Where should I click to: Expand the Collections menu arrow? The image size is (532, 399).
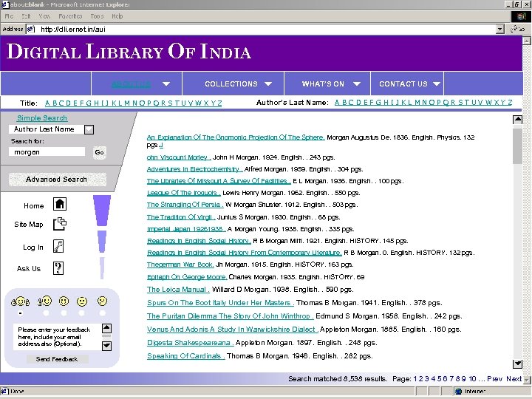pyautogui.click(x=268, y=83)
